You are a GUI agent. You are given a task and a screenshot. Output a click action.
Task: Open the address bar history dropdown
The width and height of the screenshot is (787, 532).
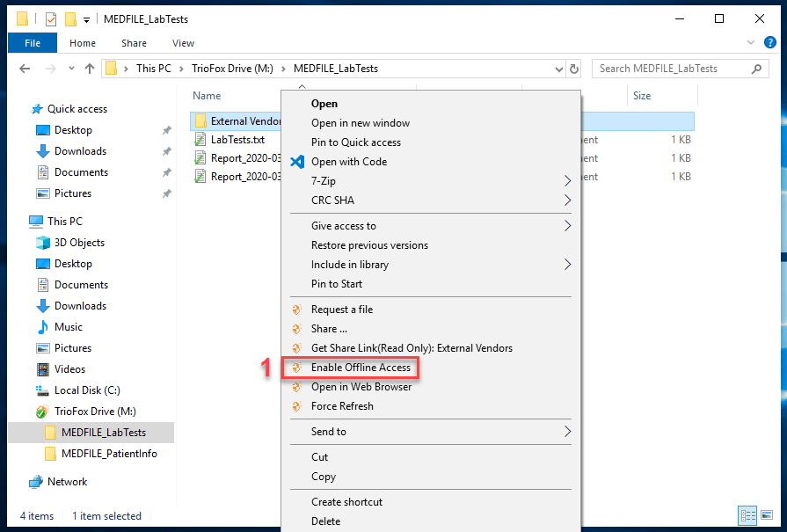[558, 69]
